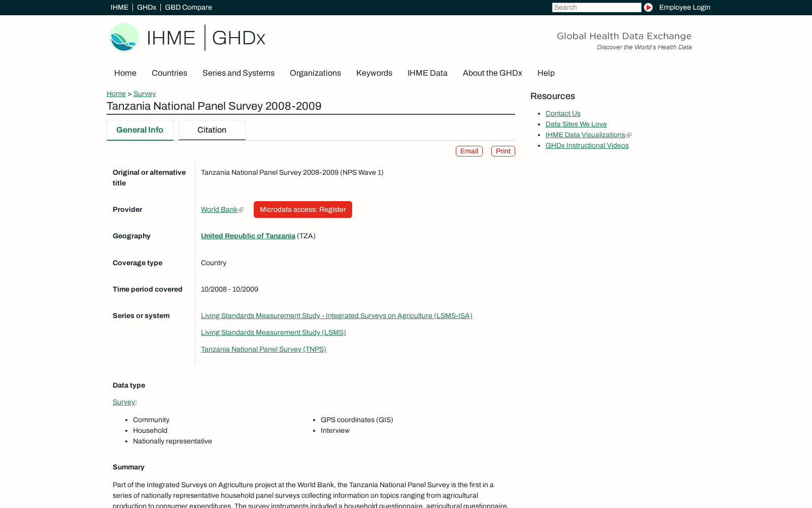The width and height of the screenshot is (812, 508).
Task: Switch to the Citation tab
Action: [x=212, y=130]
